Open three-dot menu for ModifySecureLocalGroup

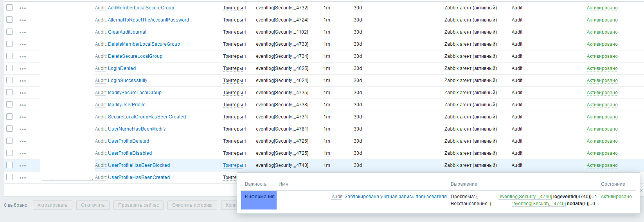coord(23,93)
